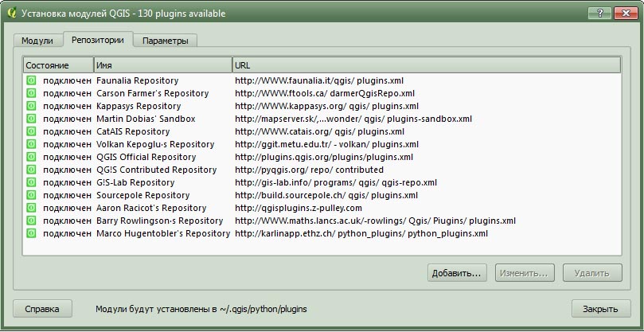The width and height of the screenshot is (644, 332).
Task: Select the Репозитории tab
Action: tap(98, 40)
